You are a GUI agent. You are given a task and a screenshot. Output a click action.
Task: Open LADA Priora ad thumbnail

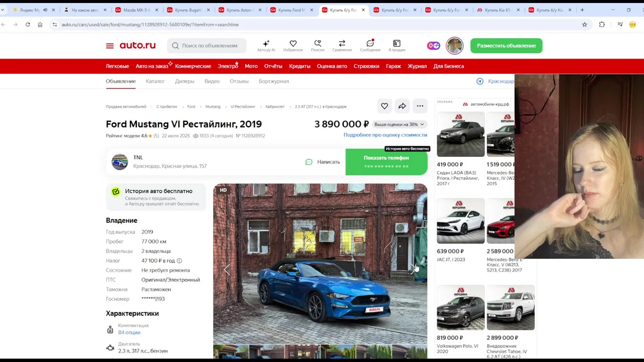point(460,134)
